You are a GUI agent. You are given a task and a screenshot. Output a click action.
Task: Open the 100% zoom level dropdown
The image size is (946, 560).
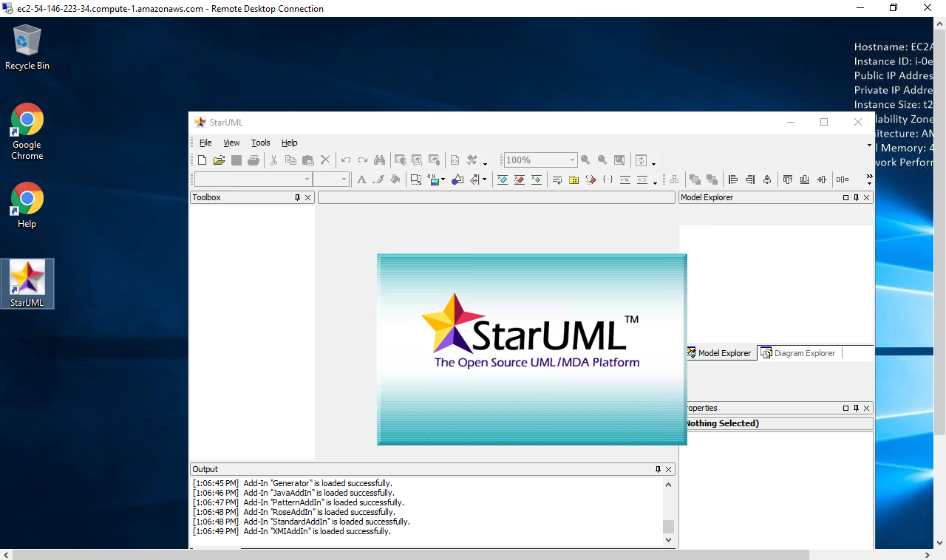(571, 160)
